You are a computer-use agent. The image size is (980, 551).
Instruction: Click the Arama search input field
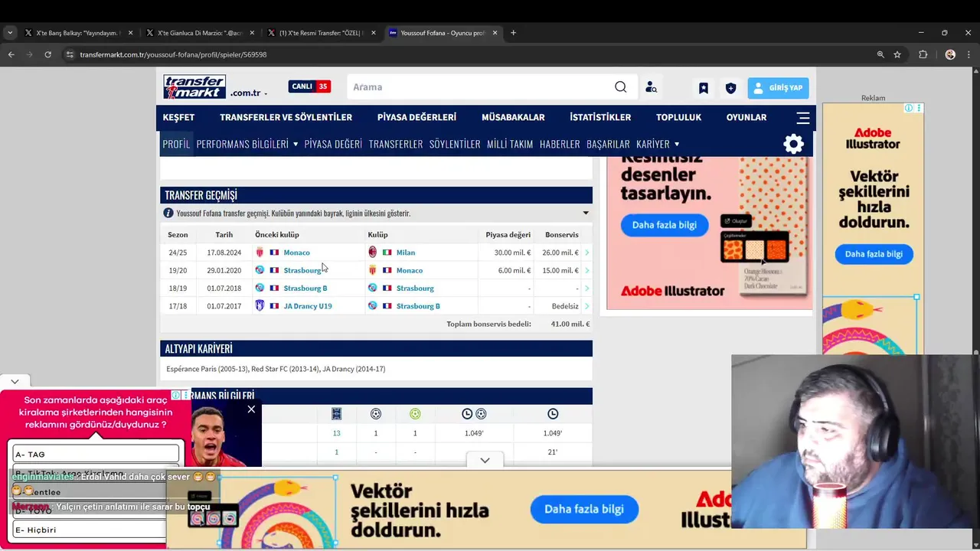click(479, 86)
